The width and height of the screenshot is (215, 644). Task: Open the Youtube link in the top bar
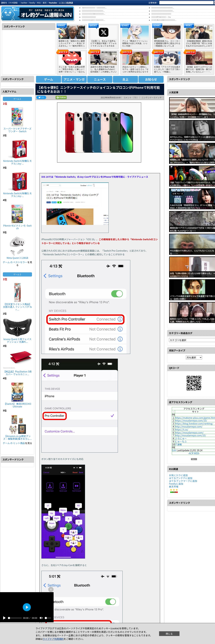point(53,3)
